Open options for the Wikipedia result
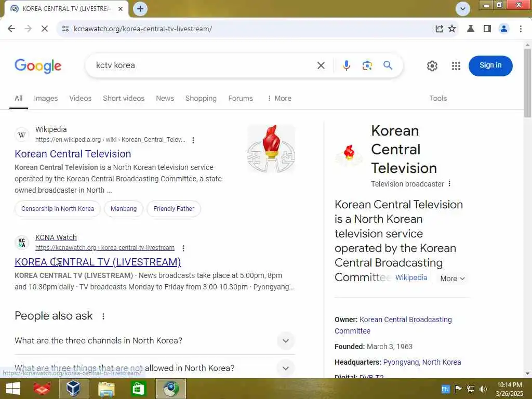 click(193, 140)
